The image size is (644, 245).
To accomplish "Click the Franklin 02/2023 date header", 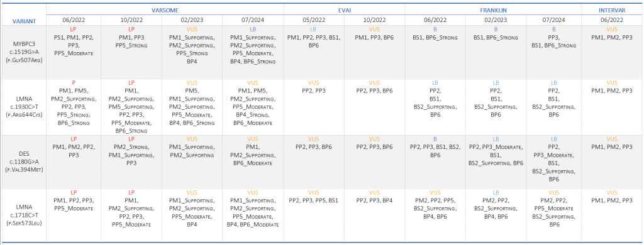I will [x=496, y=19].
